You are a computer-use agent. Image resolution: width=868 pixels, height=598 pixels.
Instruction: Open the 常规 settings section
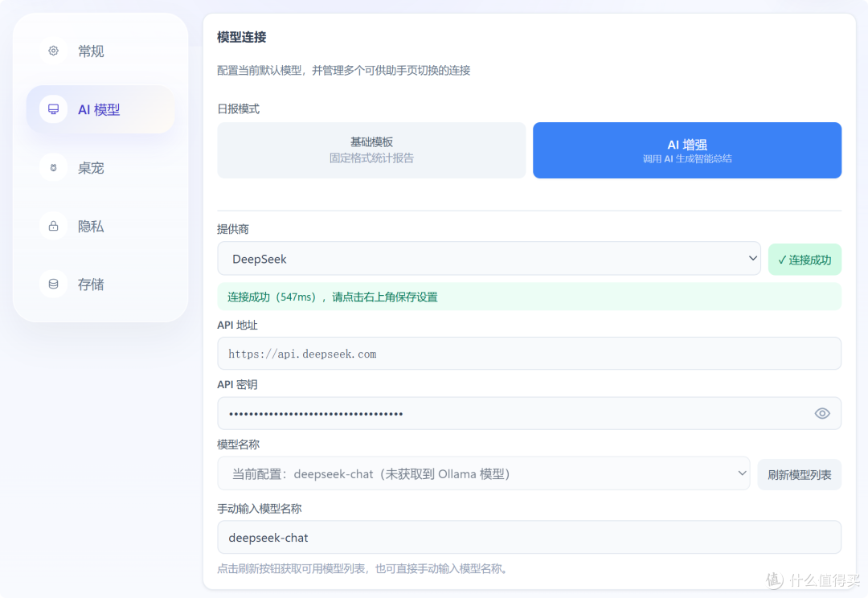coord(100,51)
